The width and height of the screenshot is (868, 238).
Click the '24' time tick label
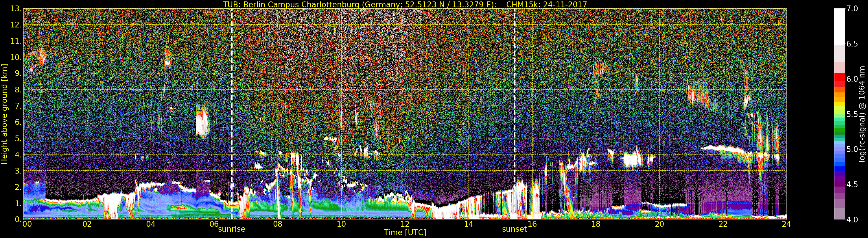786,224
